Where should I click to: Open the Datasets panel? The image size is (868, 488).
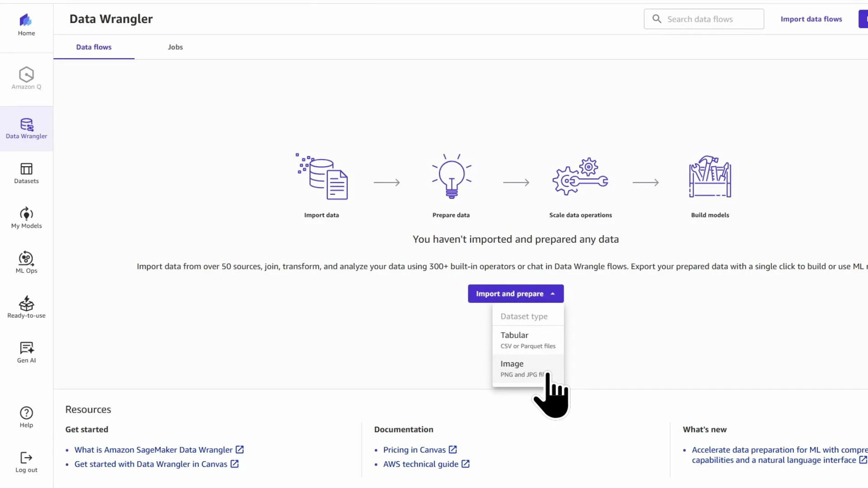pos(26,173)
